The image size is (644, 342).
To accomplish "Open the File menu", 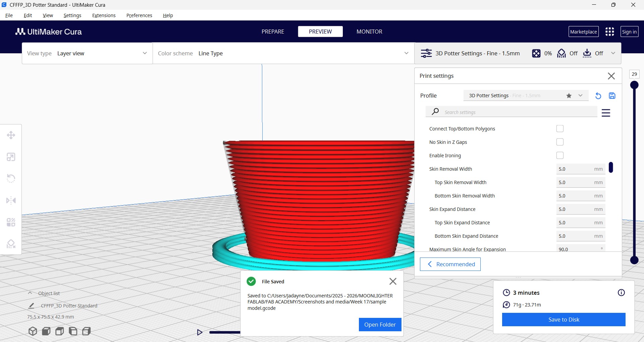I will tap(9, 15).
